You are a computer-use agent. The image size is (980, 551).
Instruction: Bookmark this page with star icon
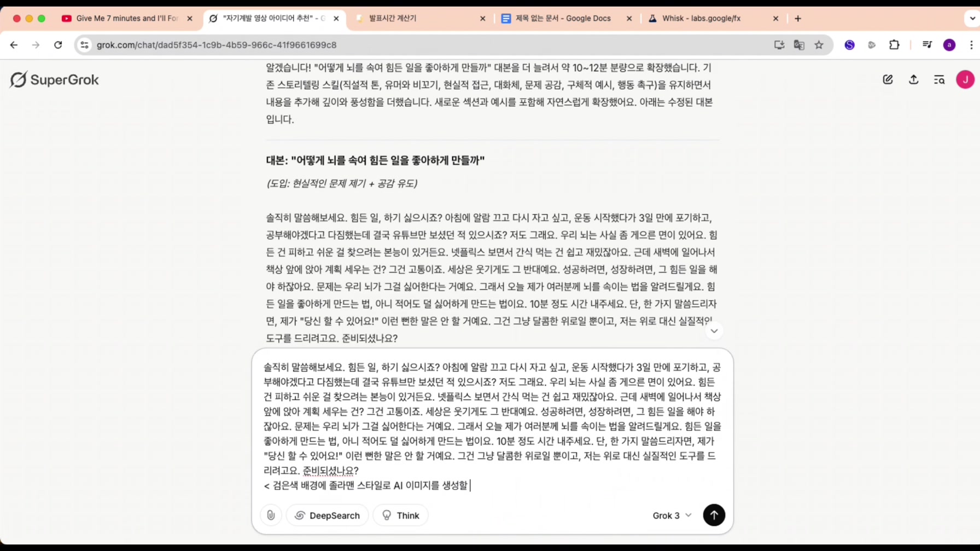[819, 45]
